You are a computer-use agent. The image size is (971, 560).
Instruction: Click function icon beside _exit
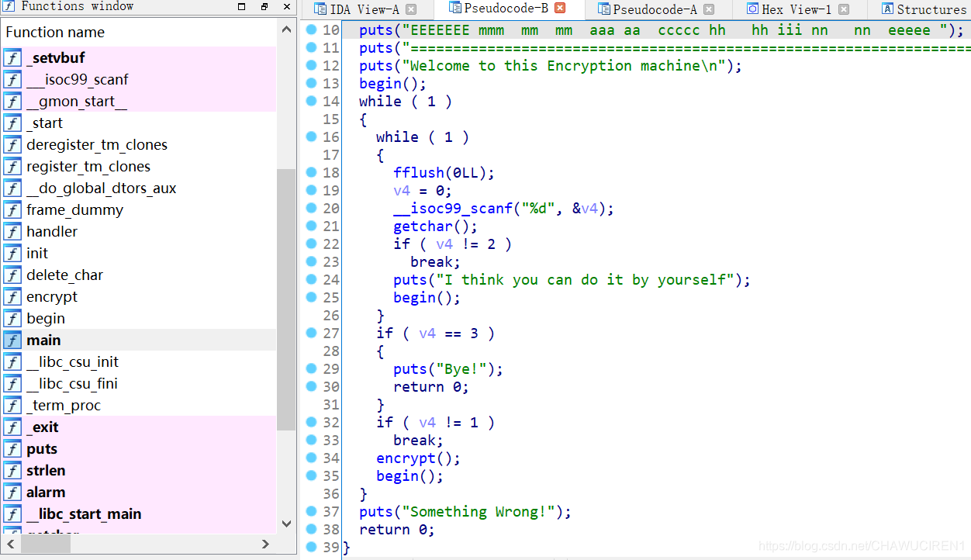pos(12,427)
